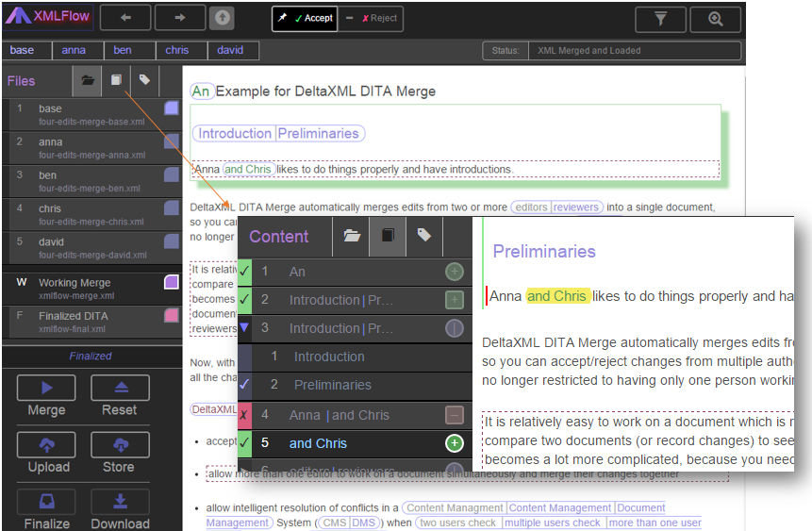
Task: Click the zoom magnifier button
Action: click(x=715, y=19)
